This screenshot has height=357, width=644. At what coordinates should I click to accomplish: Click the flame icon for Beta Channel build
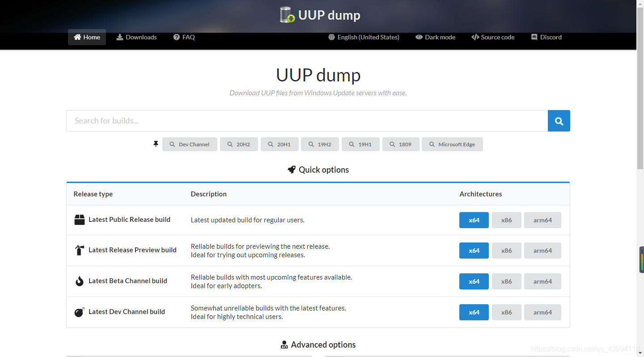80,281
